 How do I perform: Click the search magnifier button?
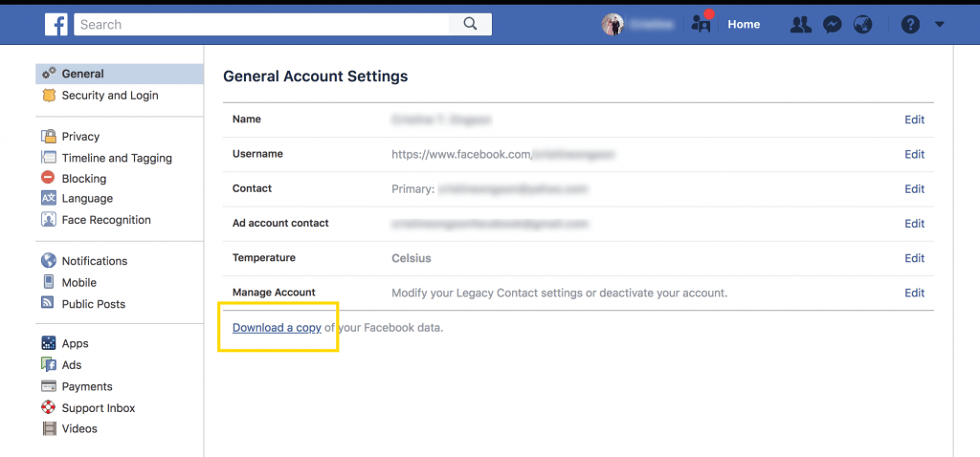point(470,25)
